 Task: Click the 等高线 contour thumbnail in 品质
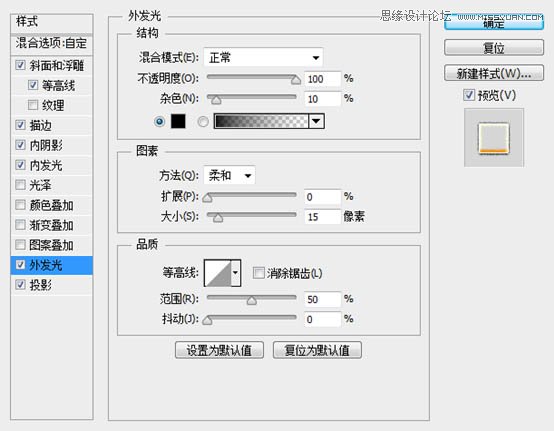pyautogui.click(x=218, y=273)
